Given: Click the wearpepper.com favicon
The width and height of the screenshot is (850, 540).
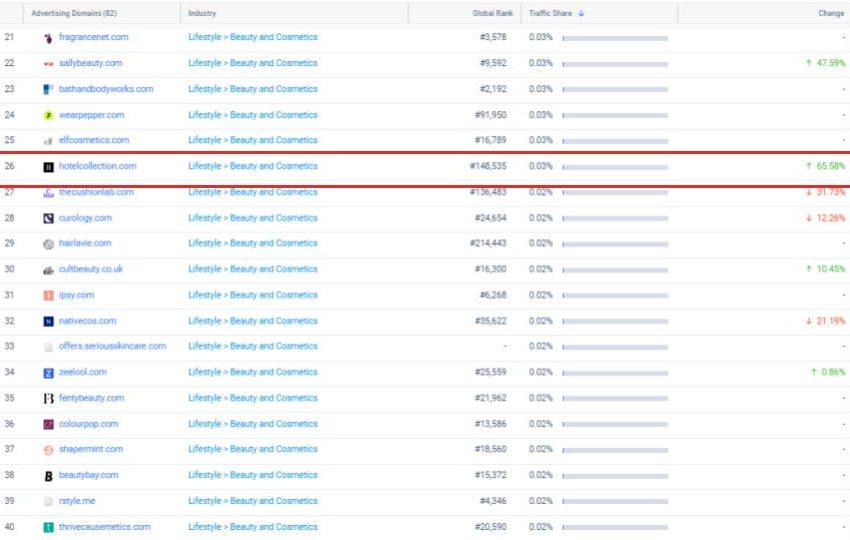Looking at the screenshot, I should [48, 115].
